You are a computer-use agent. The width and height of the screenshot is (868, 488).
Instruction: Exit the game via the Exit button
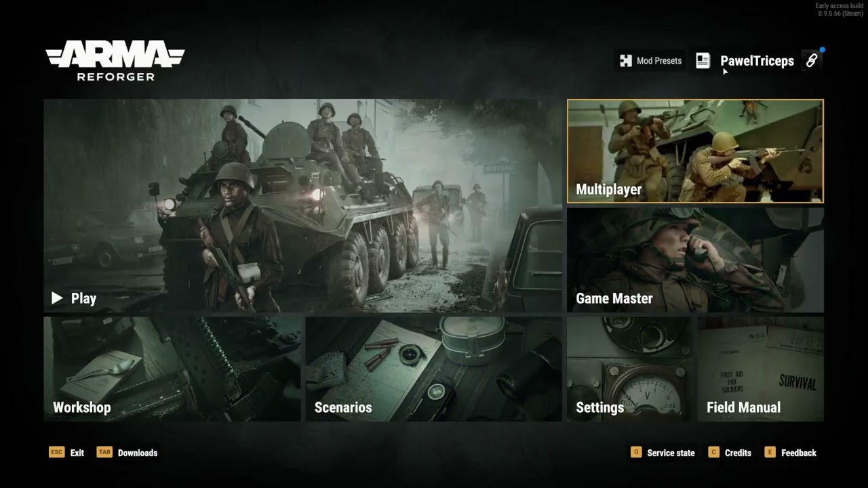[x=66, y=453]
